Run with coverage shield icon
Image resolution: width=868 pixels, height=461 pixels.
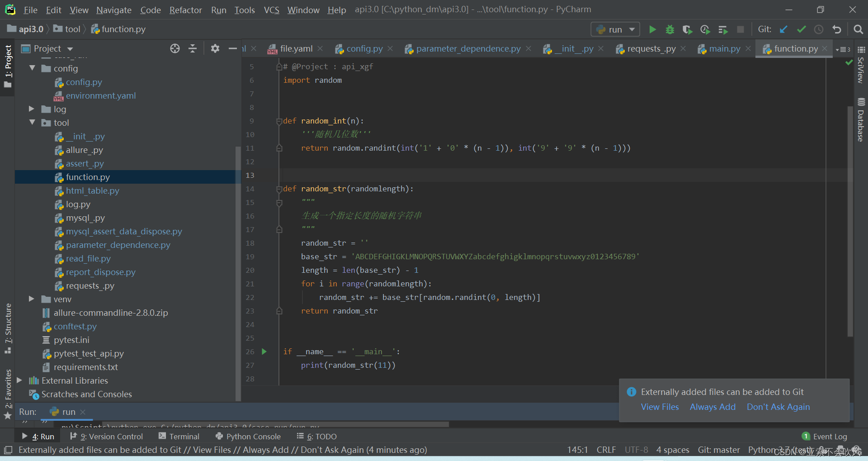tap(687, 29)
